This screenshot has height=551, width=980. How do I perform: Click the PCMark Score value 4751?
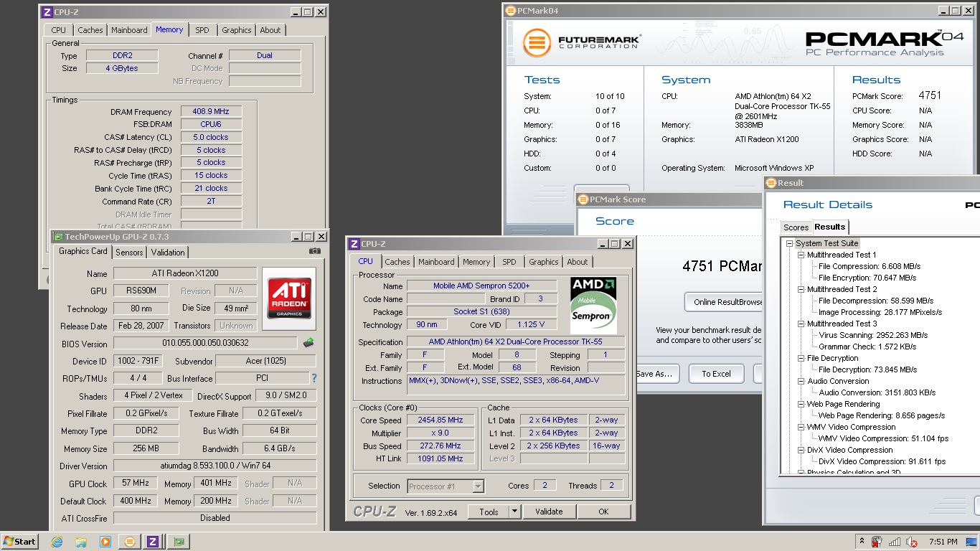click(930, 95)
